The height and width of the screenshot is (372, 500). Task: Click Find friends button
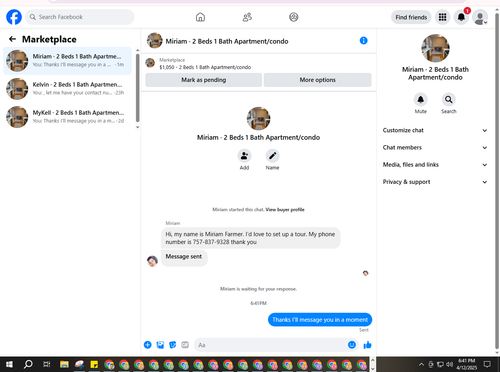[x=411, y=17]
